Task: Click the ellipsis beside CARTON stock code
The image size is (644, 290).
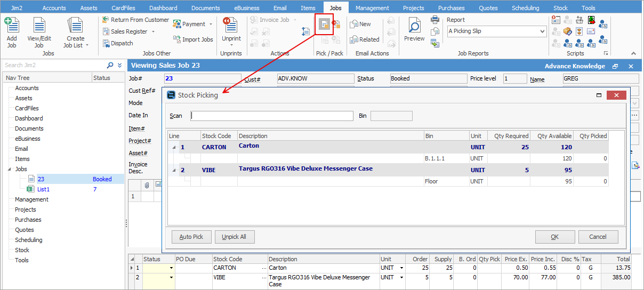Action: click(264, 268)
